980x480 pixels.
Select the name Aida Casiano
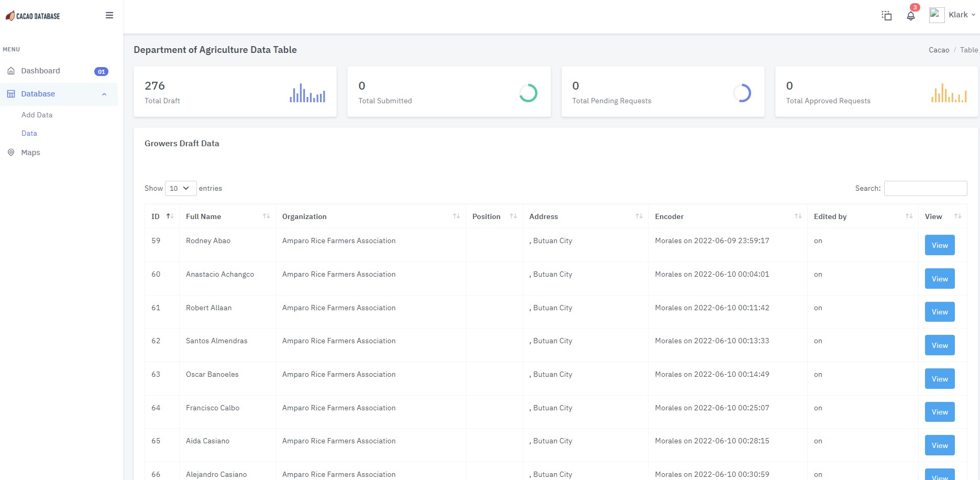click(207, 441)
